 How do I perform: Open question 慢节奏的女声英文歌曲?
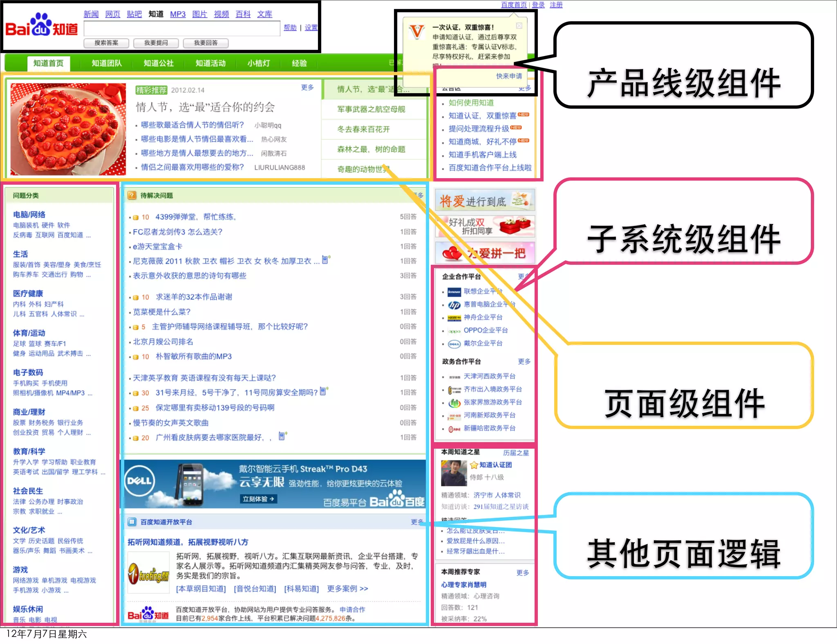pyautogui.click(x=170, y=423)
